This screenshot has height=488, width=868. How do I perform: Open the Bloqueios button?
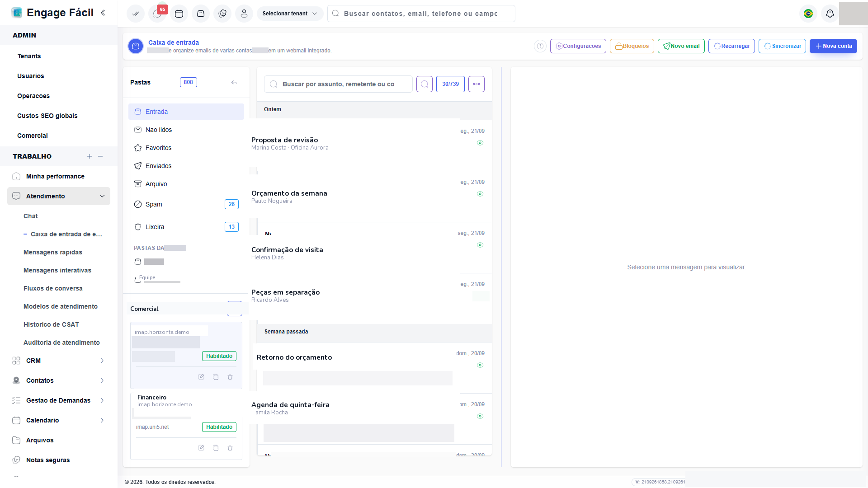632,46
